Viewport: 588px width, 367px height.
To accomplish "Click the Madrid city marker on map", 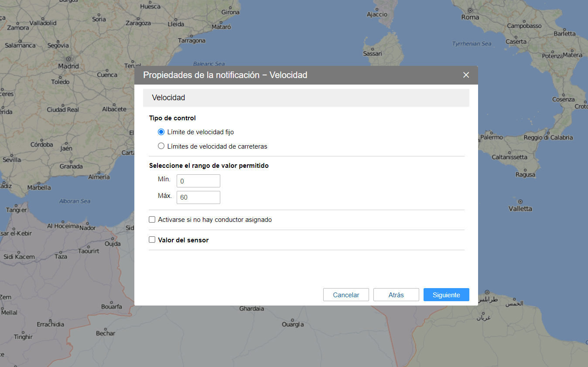I will click(x=68, y=59).
